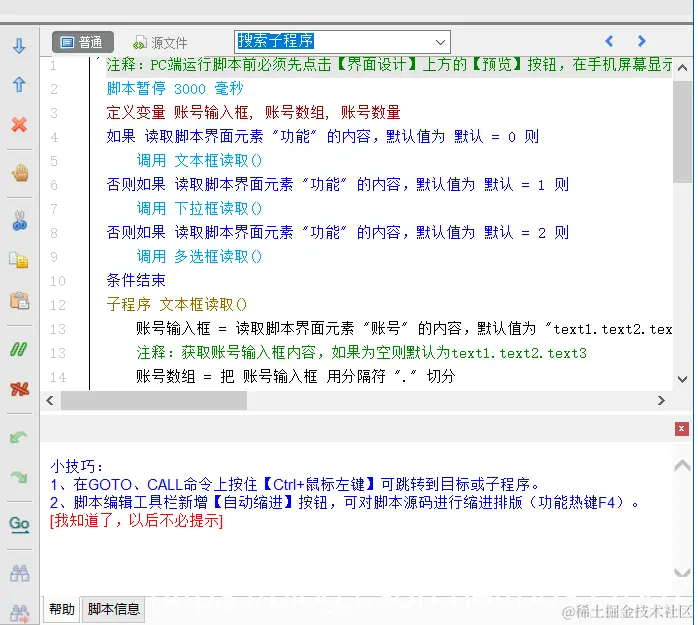
Task: Click the green undo arrow icon
Action: click(19, 438)
